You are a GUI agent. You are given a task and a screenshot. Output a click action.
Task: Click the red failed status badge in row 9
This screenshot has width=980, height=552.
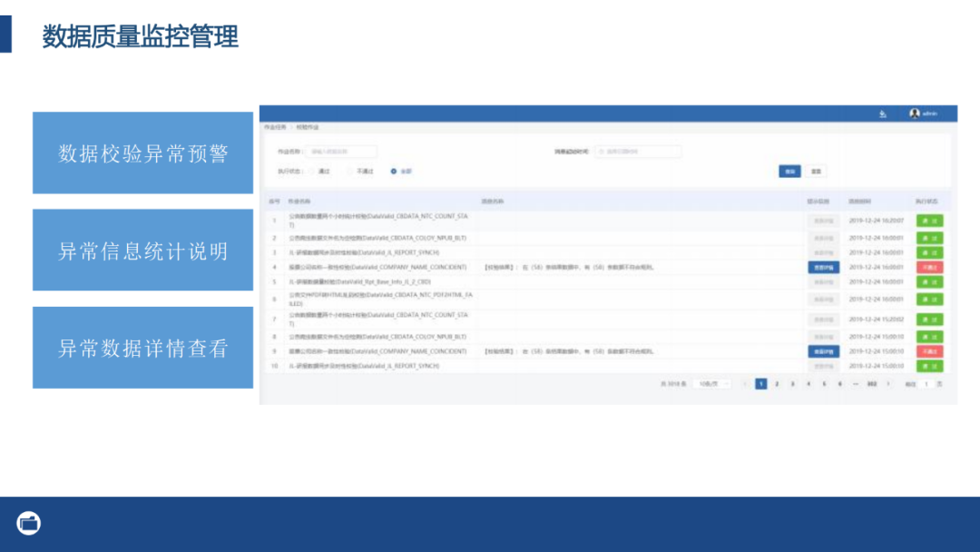pos(929,351)
